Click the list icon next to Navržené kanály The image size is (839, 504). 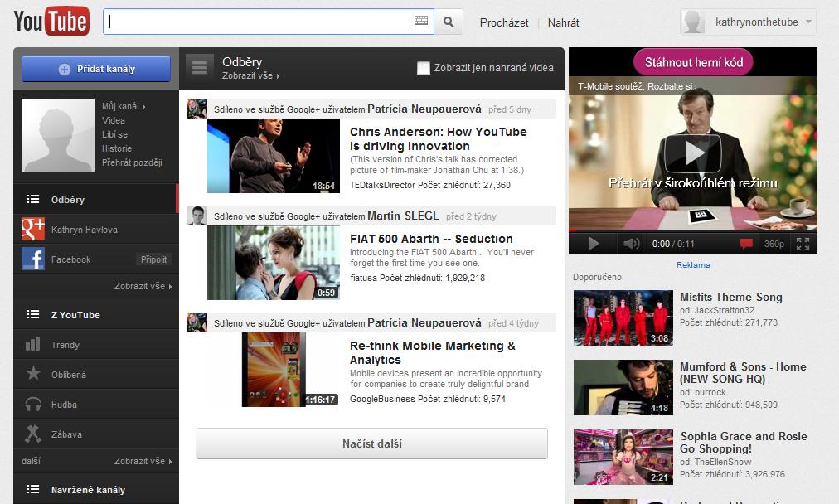point(32,489)
